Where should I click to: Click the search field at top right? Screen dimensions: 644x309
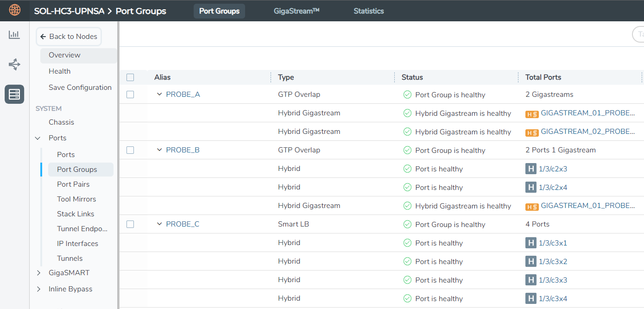coord(638,34)
